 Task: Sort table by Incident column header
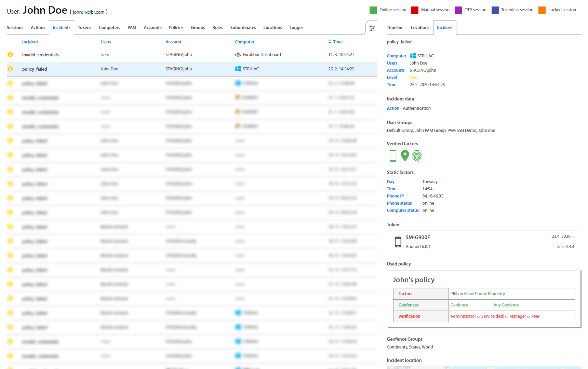(30, 42)
